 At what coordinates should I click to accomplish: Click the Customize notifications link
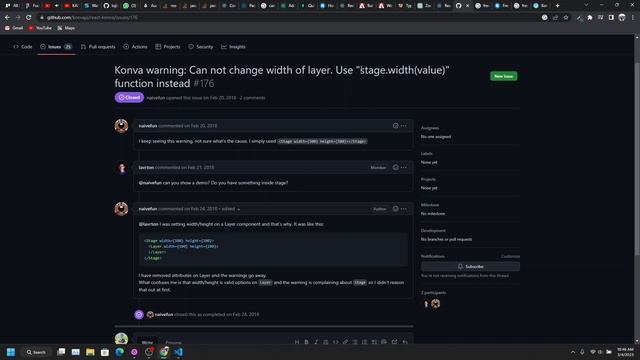[510, 256]
